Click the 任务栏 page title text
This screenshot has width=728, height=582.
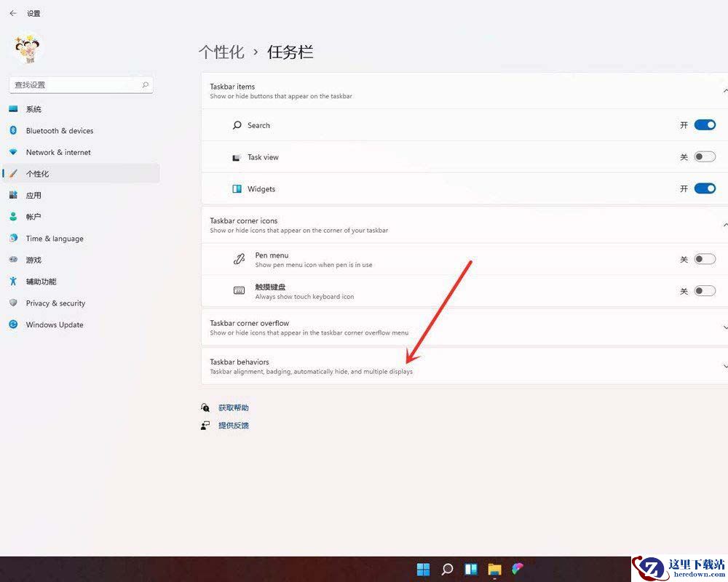pos(290,52)
